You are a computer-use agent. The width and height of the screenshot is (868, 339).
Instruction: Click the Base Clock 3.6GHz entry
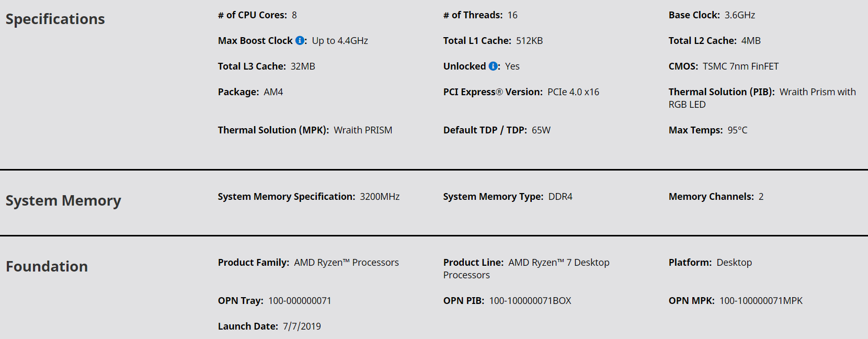click(712, 15)
